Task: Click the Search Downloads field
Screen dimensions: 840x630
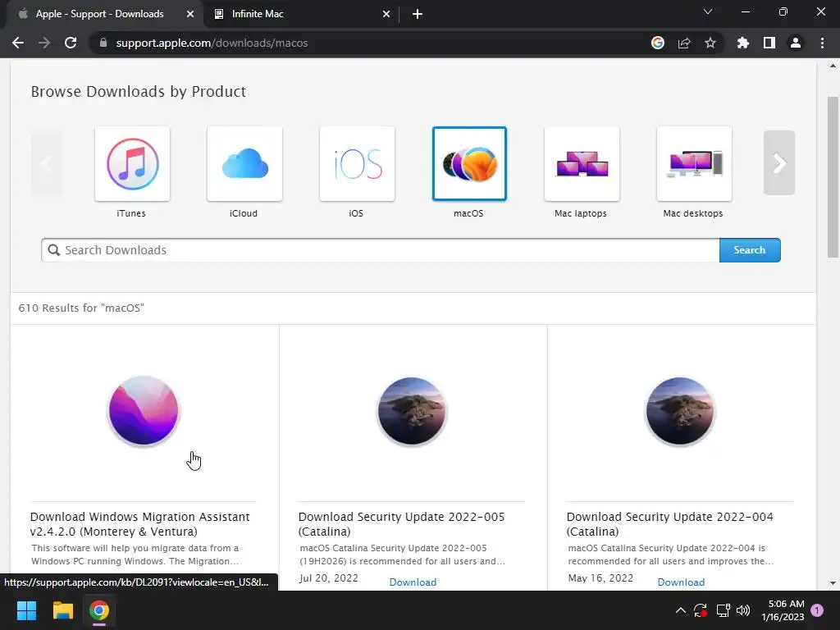Action: 381,250
